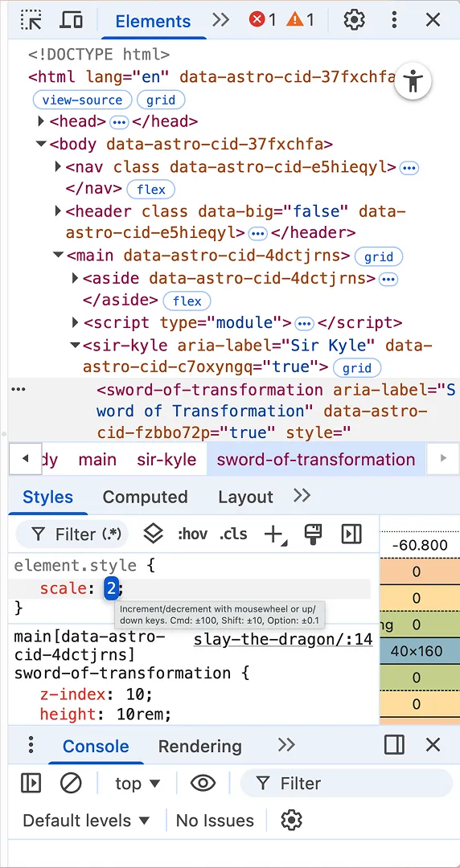
Task: Toggle the html grid badge
Action: coord(161,100)
